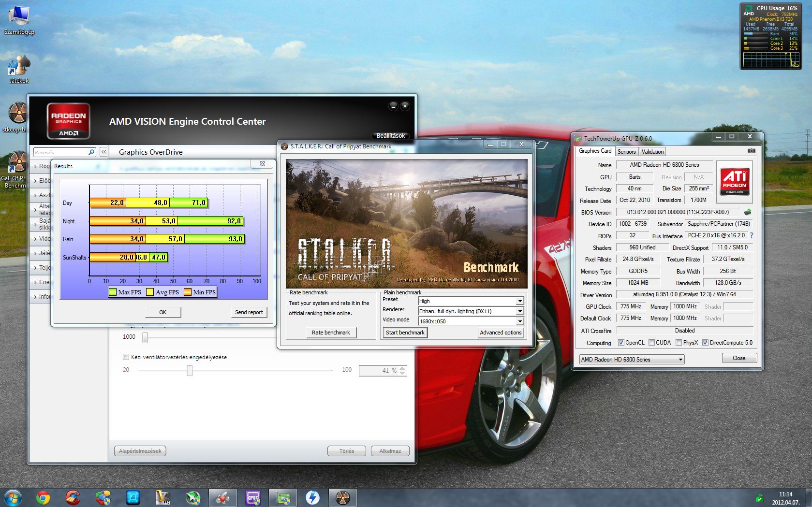Click the GPU-Z BIOS save chip icon
This screenshot has width=812, height=507.
click(x=748, y=212)
